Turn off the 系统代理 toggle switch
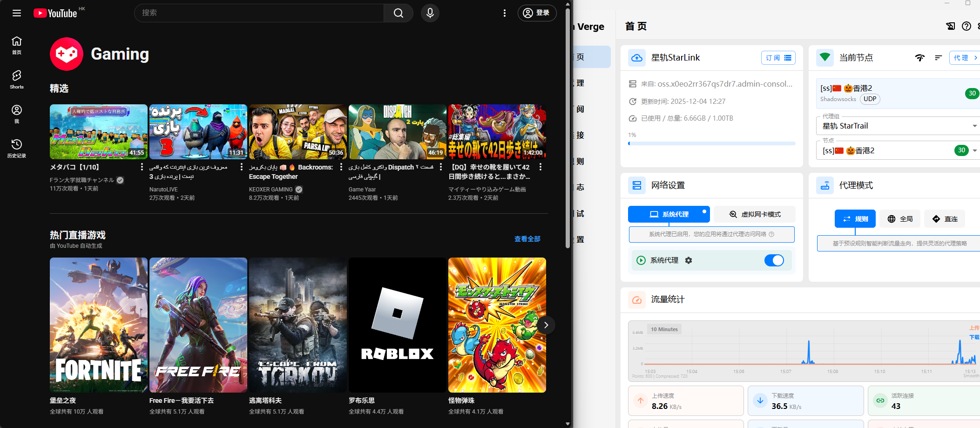The width and height of the screenshot is (980, 428). (x=774, y=260)
